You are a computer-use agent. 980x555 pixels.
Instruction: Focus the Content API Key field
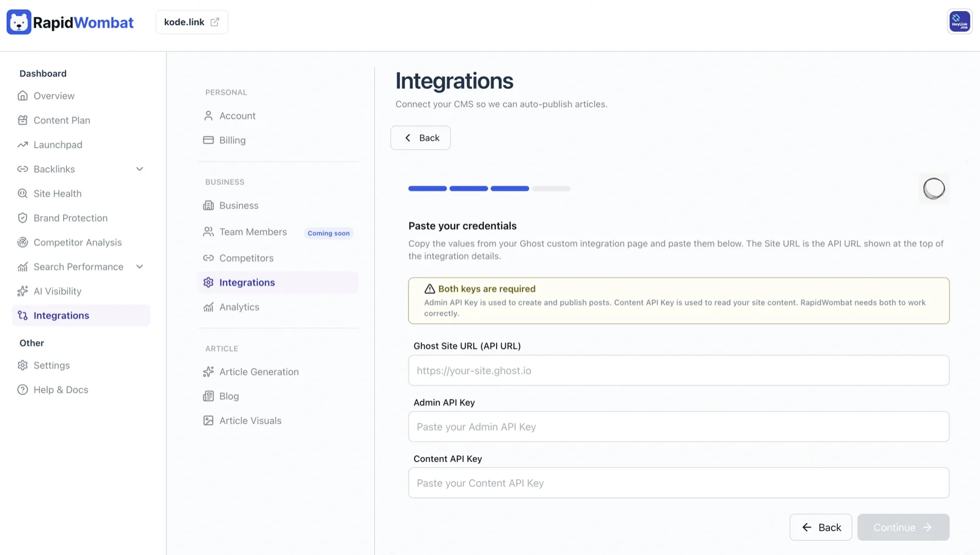(679, 483)
